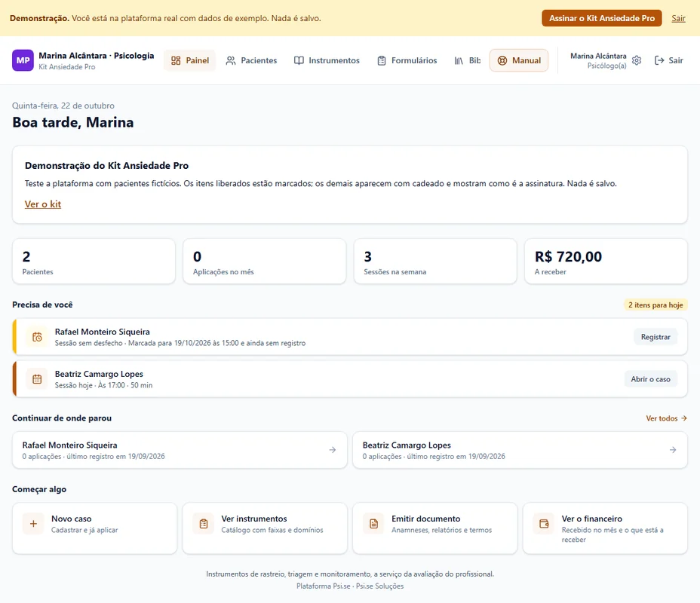Click the Marina Alcântara · Psicologia clinic title
The image size is (700, 603).
[97, 56]
